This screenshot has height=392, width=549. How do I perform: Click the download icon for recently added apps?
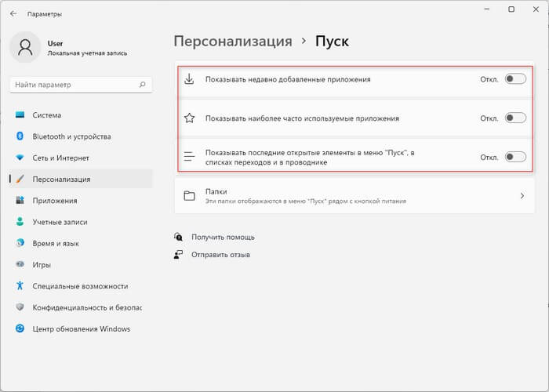click(189, 79)
